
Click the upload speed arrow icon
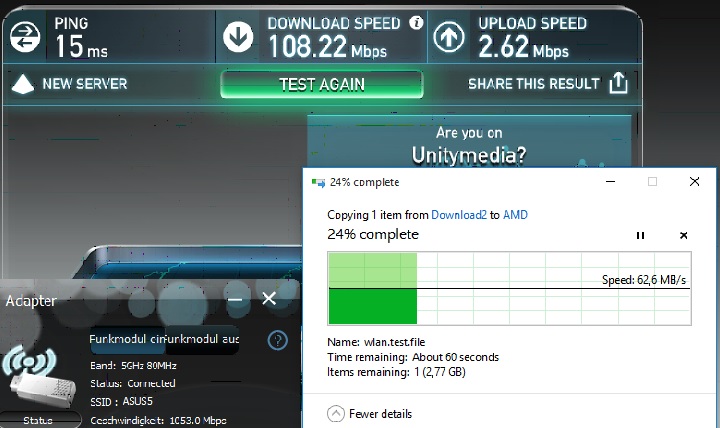[449, 37]
